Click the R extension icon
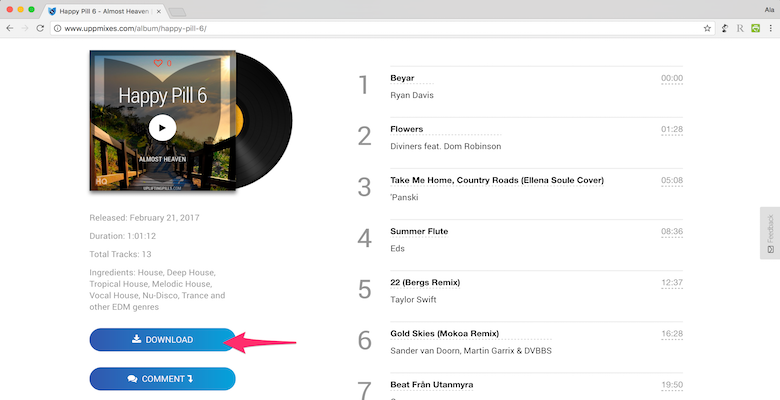780x400 pixels. [740, 28]
